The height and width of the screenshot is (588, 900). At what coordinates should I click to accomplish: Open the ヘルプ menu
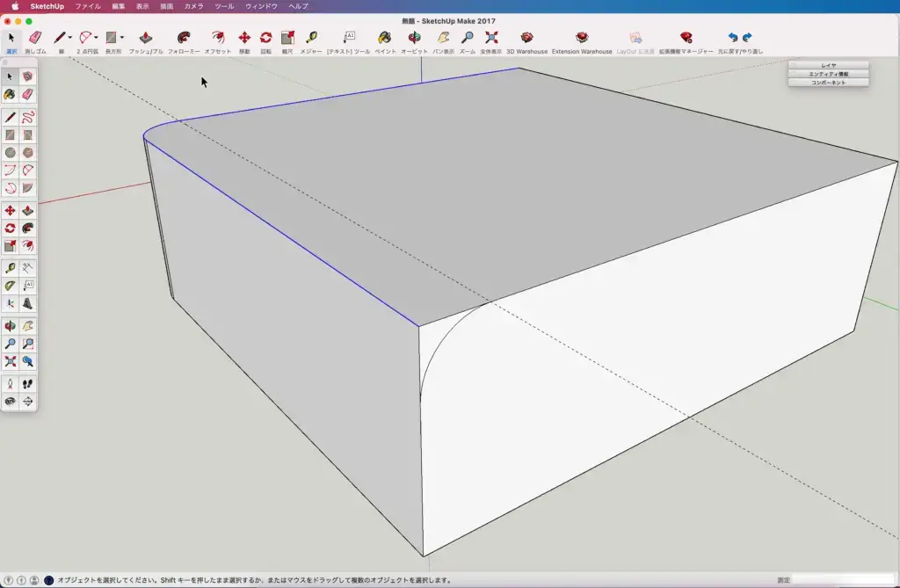299,6
